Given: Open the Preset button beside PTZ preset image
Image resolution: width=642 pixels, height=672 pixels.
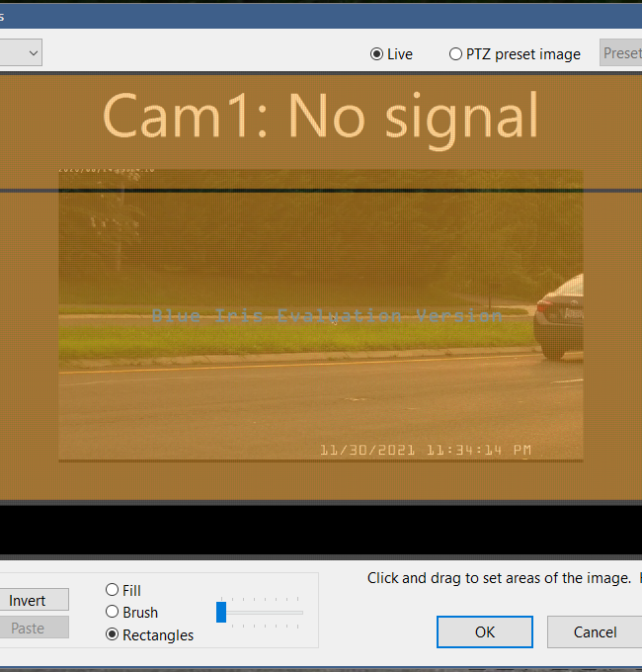Looking at the screenshot, I should coord(621,52).
